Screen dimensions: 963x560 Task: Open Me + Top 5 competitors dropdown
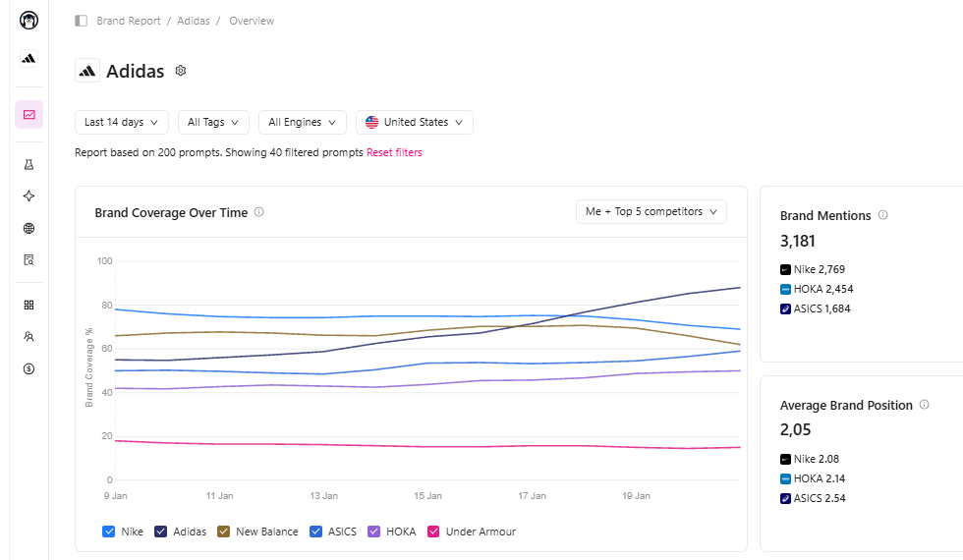pos(651,212)
